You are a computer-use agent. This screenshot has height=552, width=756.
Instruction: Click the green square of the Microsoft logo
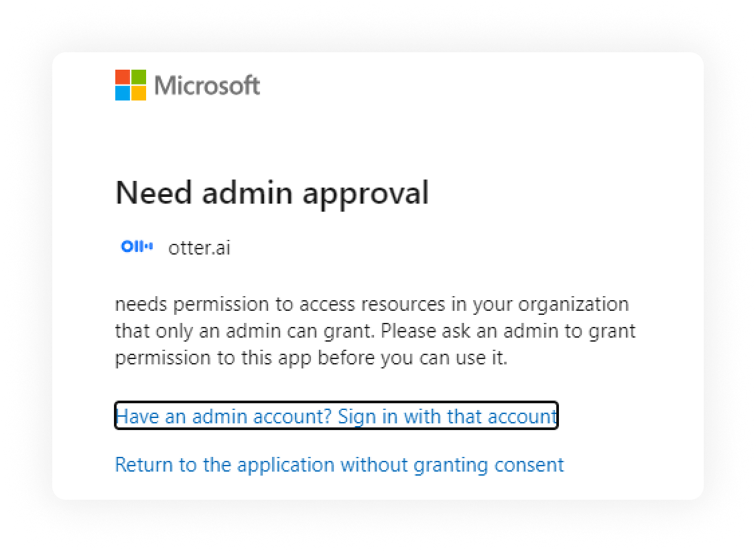139,76
